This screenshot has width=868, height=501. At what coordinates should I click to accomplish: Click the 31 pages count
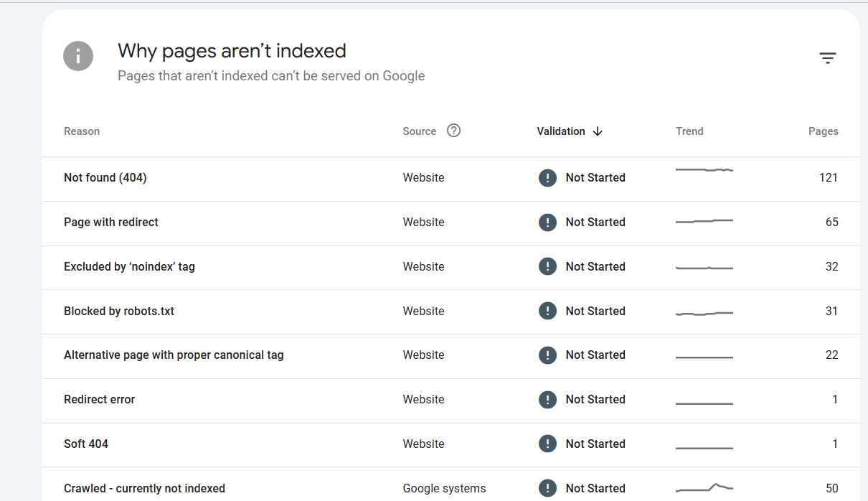click(x=832, y=311)
